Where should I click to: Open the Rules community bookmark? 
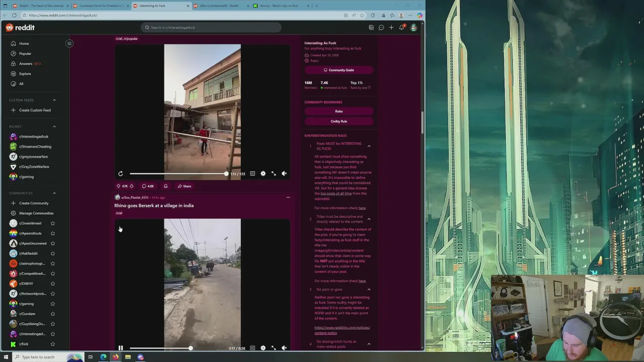click(x=339, y=111)
